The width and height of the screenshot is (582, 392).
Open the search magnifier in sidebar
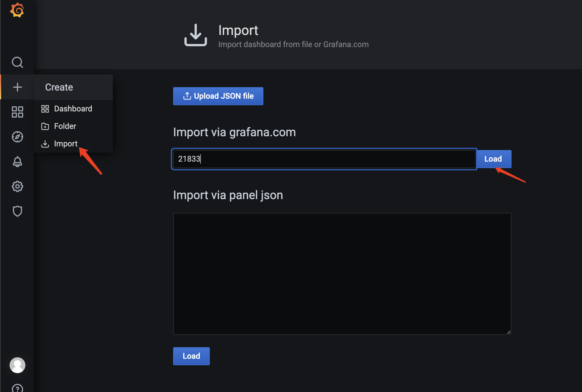17,62
